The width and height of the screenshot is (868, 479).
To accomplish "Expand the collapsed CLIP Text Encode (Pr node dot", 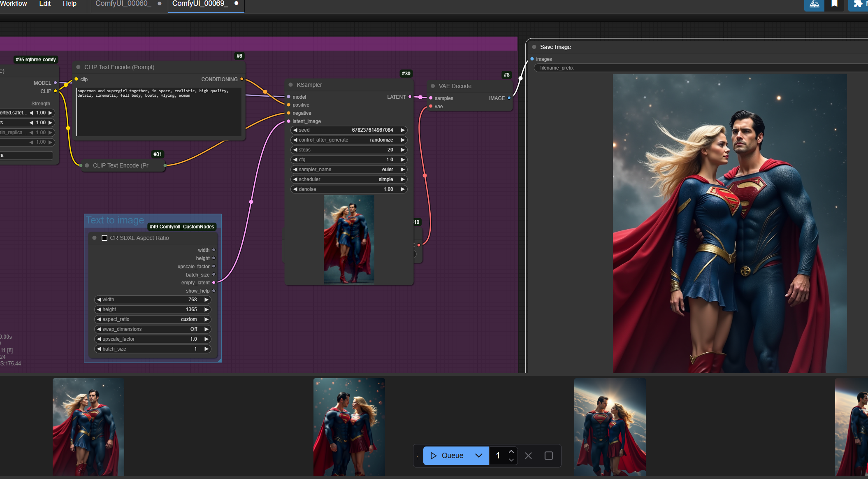I will [87, 165].
